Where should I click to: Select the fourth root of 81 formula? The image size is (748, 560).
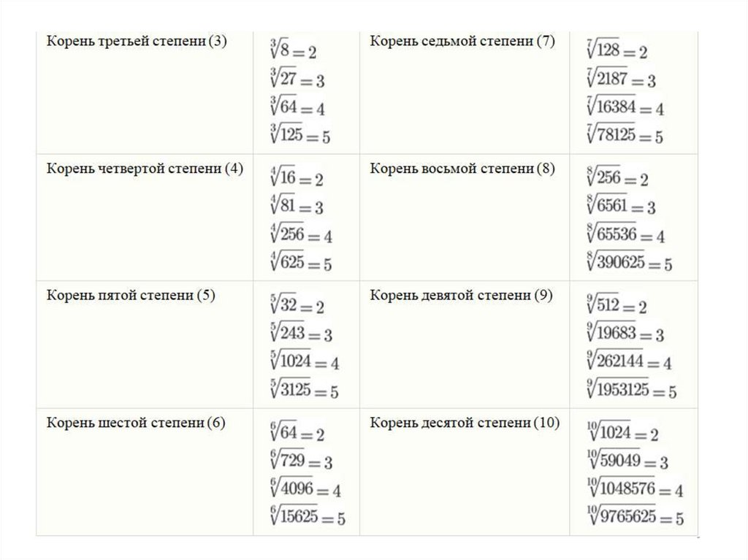pyautogui.click(x=296, y=207)
